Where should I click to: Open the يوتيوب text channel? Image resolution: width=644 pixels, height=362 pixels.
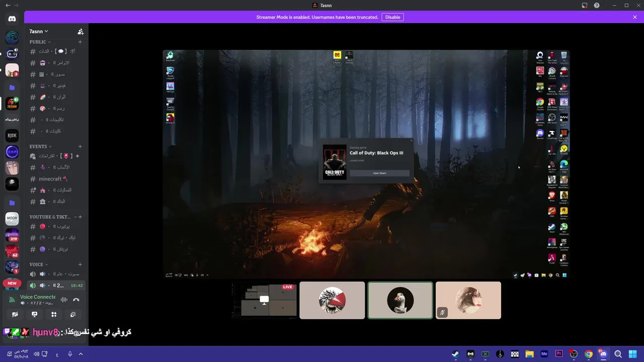pos(56,226)
